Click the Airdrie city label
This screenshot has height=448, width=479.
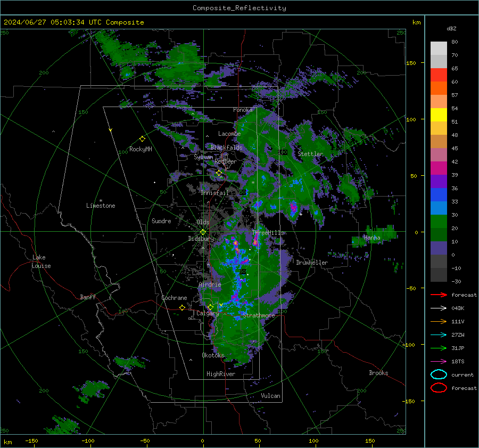point(210,284)
